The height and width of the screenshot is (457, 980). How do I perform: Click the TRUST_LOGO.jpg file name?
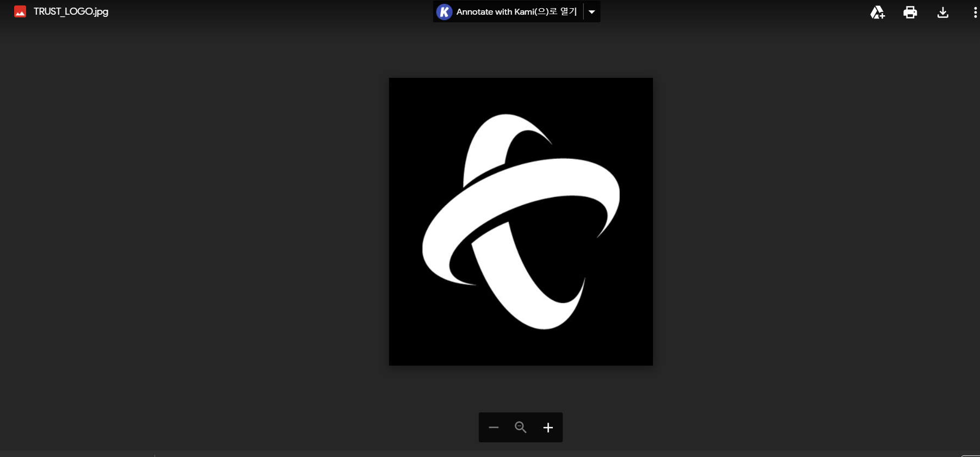[71, 11]
